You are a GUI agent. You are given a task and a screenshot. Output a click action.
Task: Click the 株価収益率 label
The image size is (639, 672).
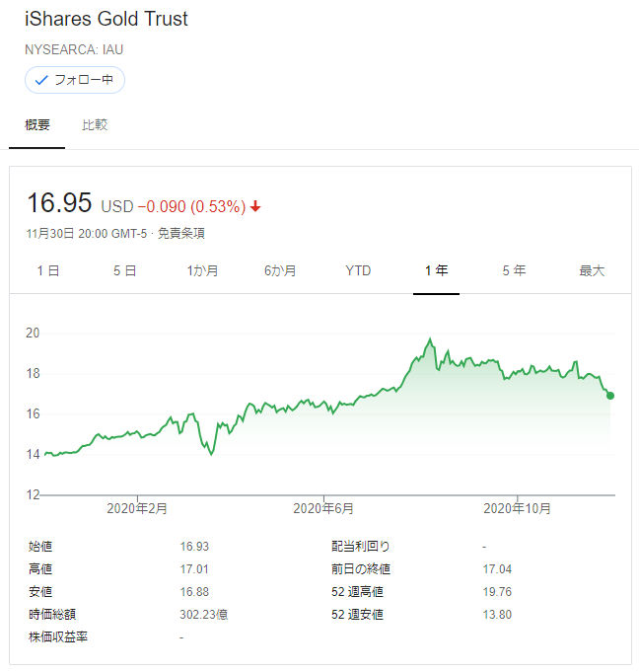coord(58,637)
